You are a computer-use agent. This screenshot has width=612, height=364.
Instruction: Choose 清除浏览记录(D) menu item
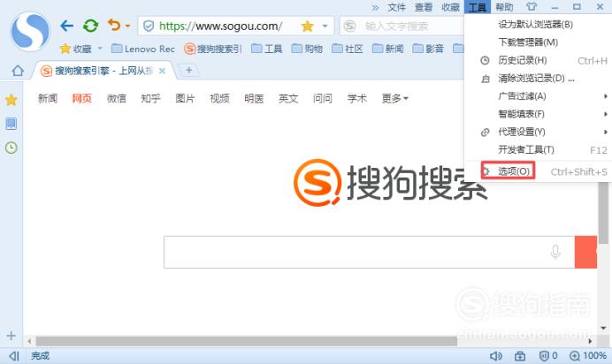pos(539,79)
